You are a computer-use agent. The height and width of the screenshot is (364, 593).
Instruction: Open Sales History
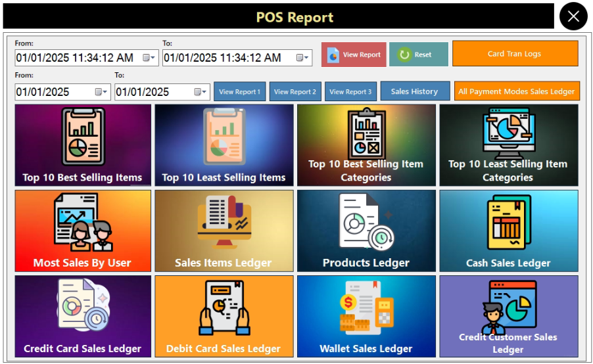[x=415, y=91]
